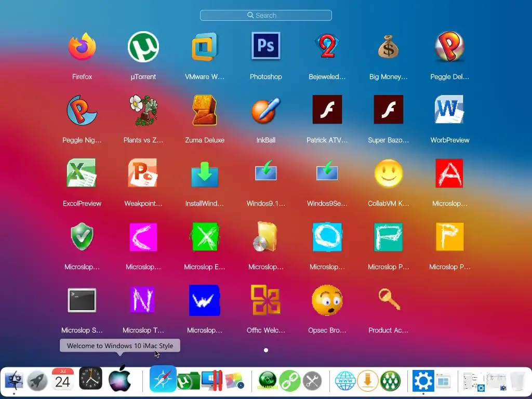The image size is (532, 399).
Task: Start Big Money game with money bag
Action: (x=389, y=46)
